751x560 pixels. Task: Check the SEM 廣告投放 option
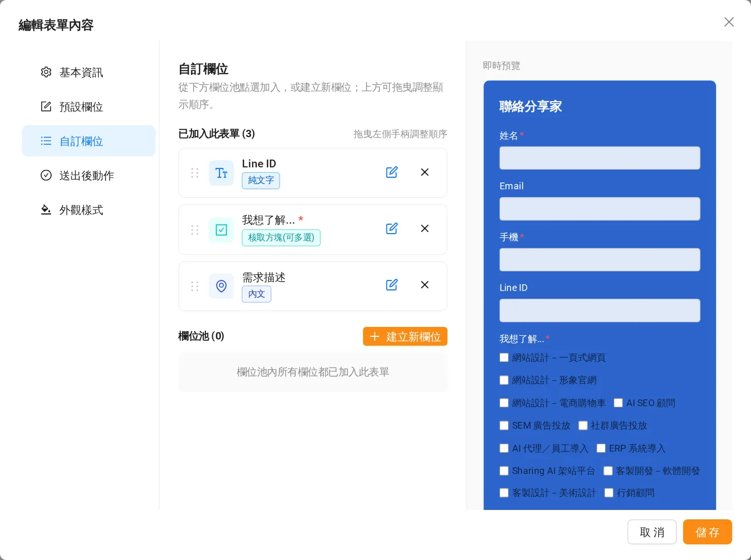tap(504, 425)
